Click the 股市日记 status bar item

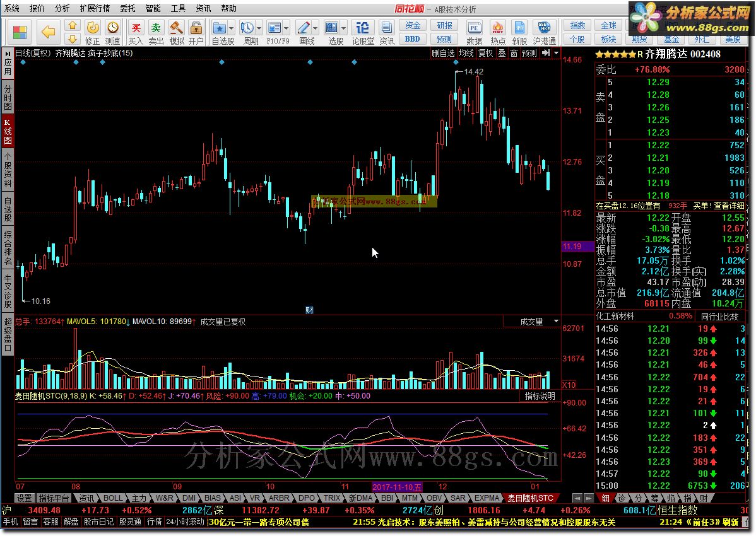[x=99, y=521]
